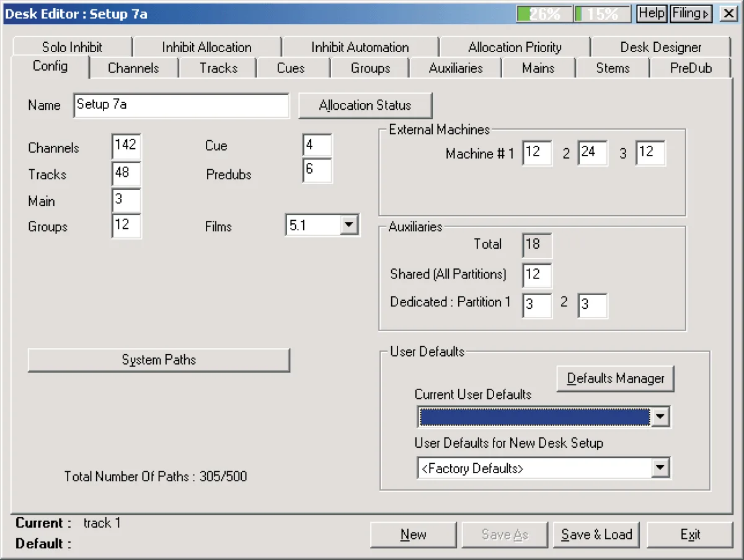Expand the Current User Defaults dropdown
This screenshot has width=744, height=560.
click(x=661, y=417)
